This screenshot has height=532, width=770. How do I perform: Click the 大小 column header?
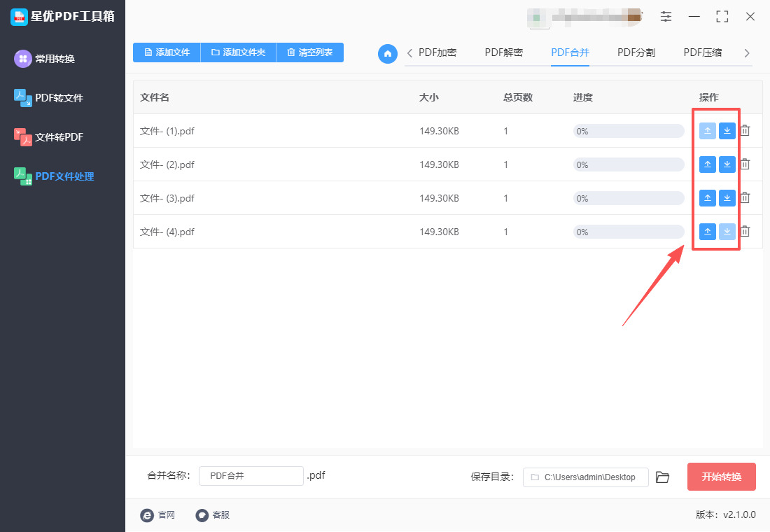coord(428,97)
